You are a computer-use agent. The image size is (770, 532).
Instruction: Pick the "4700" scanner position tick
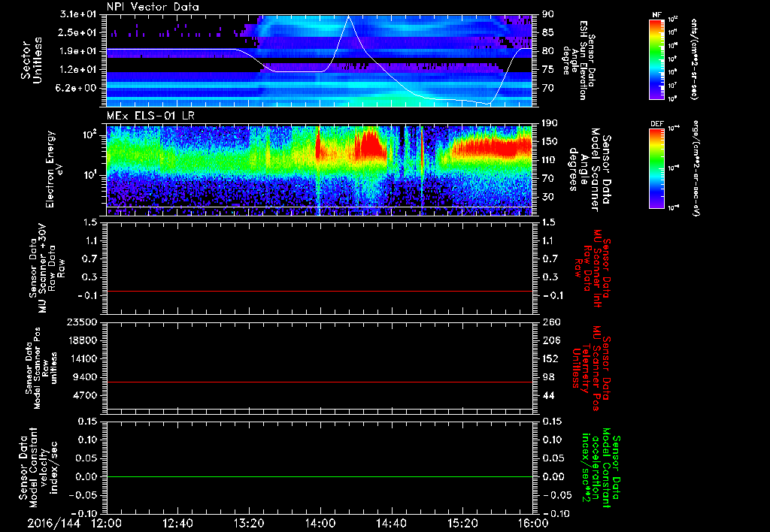click(x=85, y=395)
